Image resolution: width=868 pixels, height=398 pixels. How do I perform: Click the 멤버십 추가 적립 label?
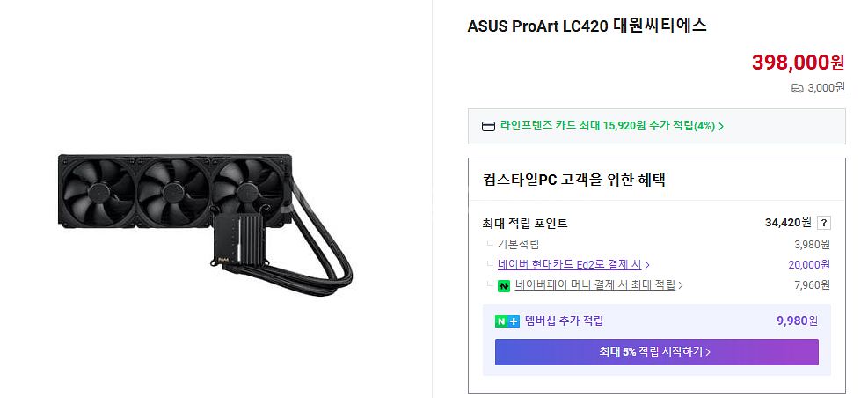(564, 321)
